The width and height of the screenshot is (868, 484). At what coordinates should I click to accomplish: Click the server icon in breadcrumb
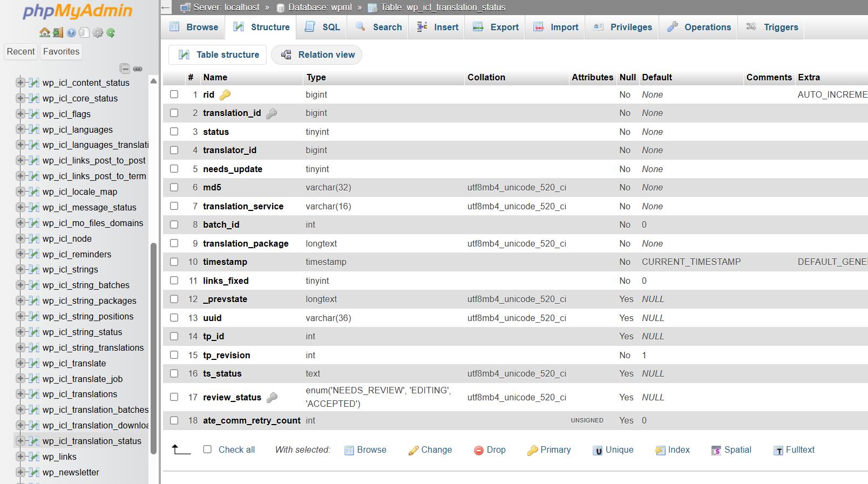tap(185, 8)
